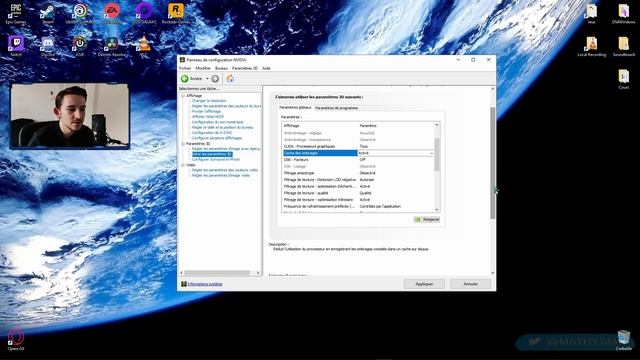Click the Appliquer button
The height and width of the screenshot is (360, 640).
pyautogui.click(x=424, y=284)
